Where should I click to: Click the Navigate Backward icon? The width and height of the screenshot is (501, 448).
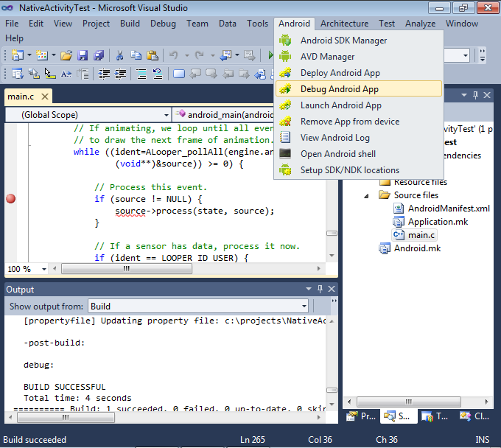tap(225, 55)
